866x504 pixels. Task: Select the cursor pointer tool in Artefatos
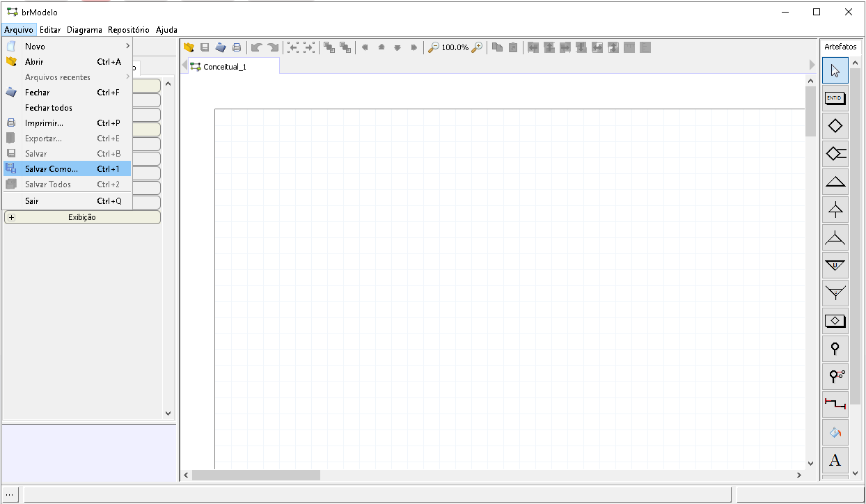coord(835,70)
